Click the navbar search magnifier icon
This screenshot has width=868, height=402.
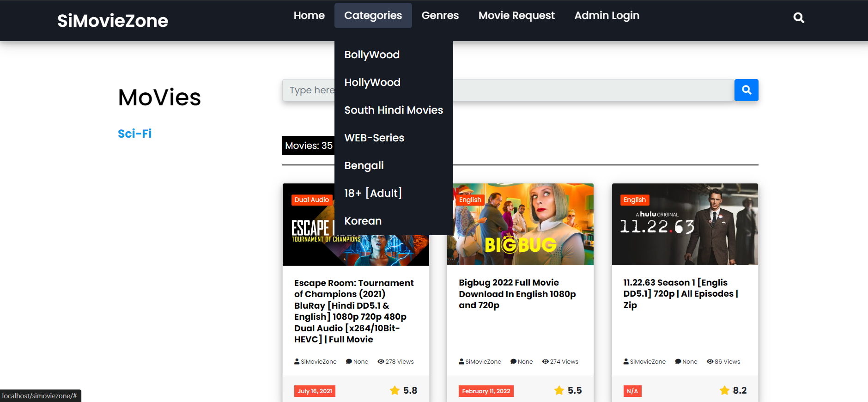[x=799, y=18]
